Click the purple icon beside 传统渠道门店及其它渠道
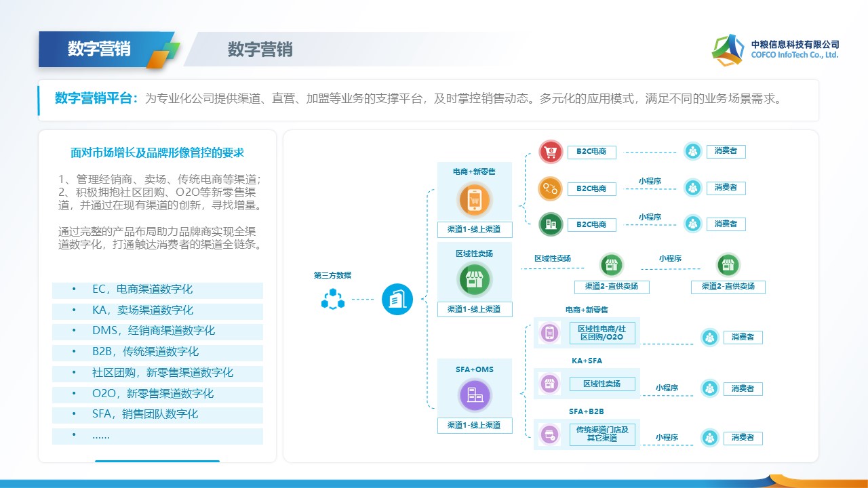Viewport: 868px width, 488px height. [x=549, y=434]
